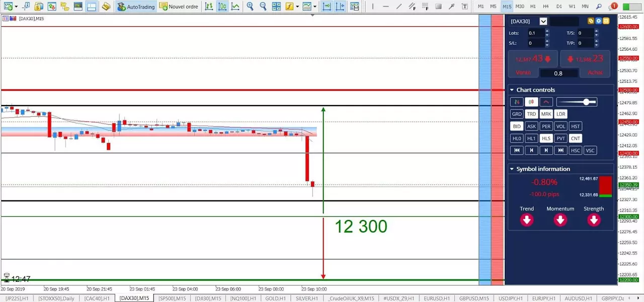Open the [DAX30] symbol dropdown

pos(543,21)
